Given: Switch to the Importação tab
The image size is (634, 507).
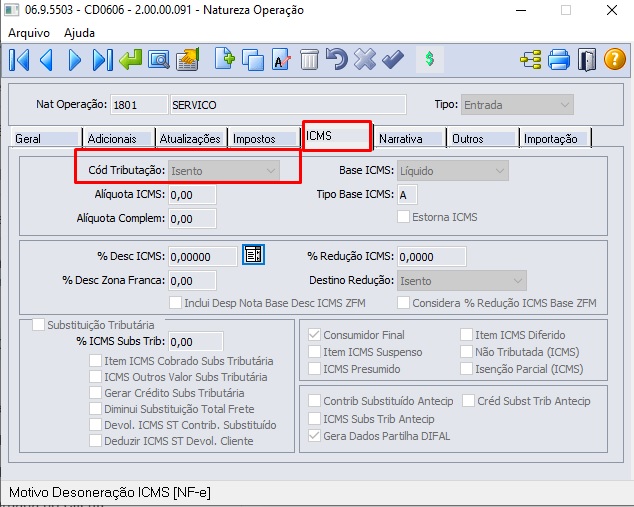Looking at the screenshot, I should tap(555, 138).
